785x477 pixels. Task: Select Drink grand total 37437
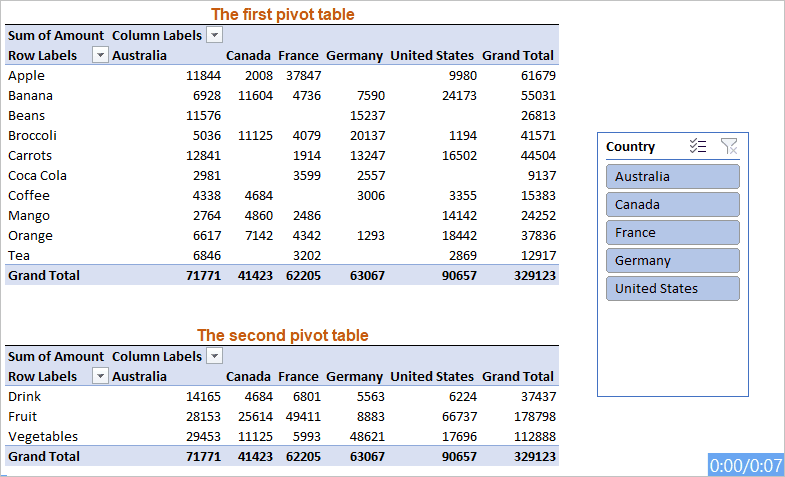point(538,396)
